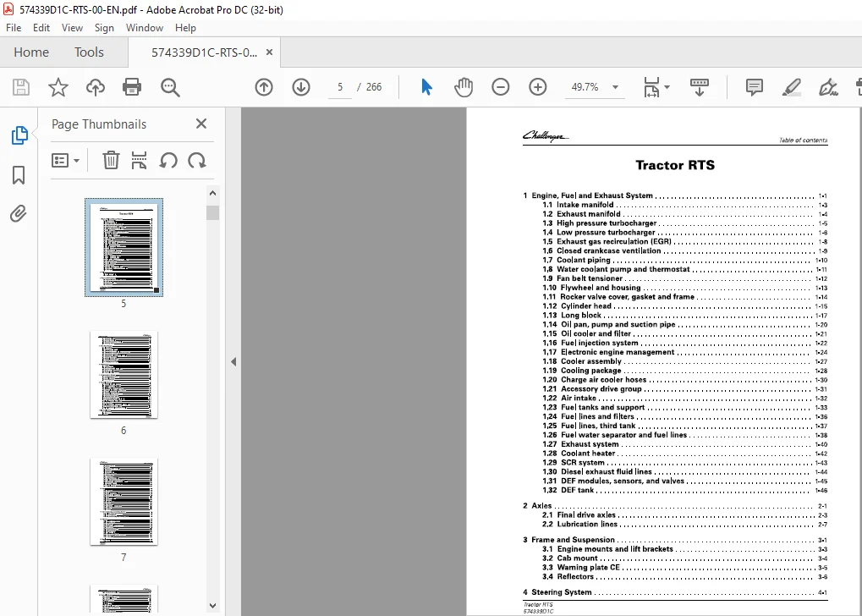This screenshot has height=616, width=862.
Task: Open fit page options dropdown arrow
Action: click(x=667, y=87)
